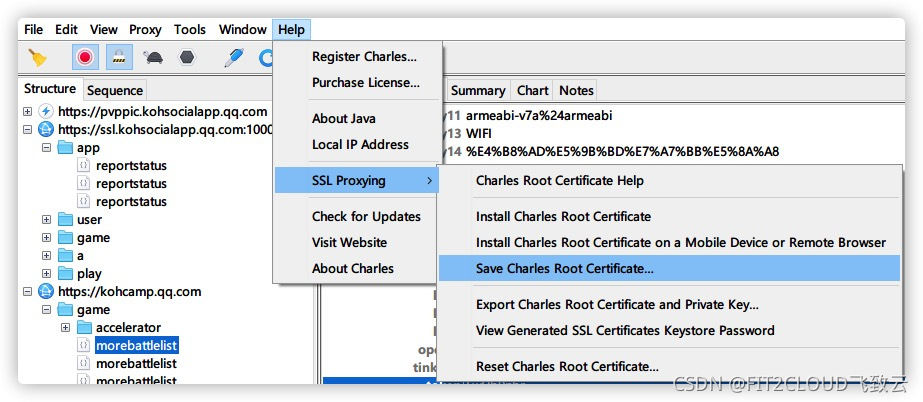Image resolution: width=923 pixels, height=402 pixels.
Task: Open the Tools menu
Action: pos(190,29)
